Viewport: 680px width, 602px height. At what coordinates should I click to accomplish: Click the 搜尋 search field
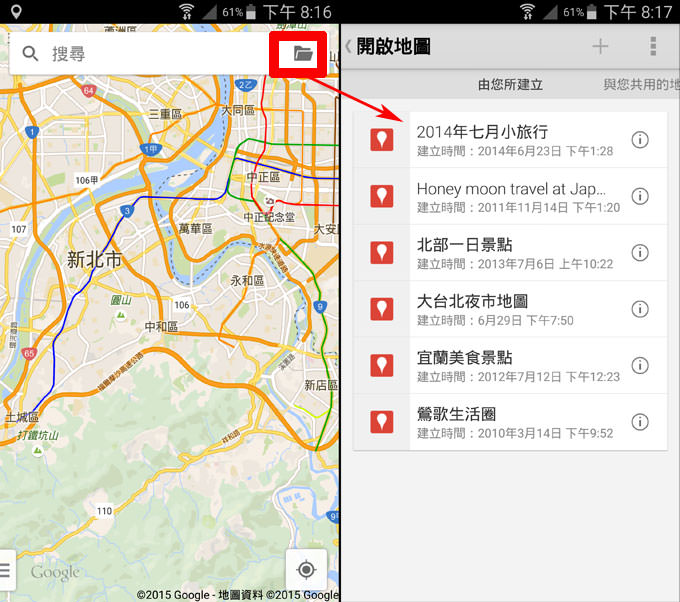pyautogui.click(x=140, y=53)
